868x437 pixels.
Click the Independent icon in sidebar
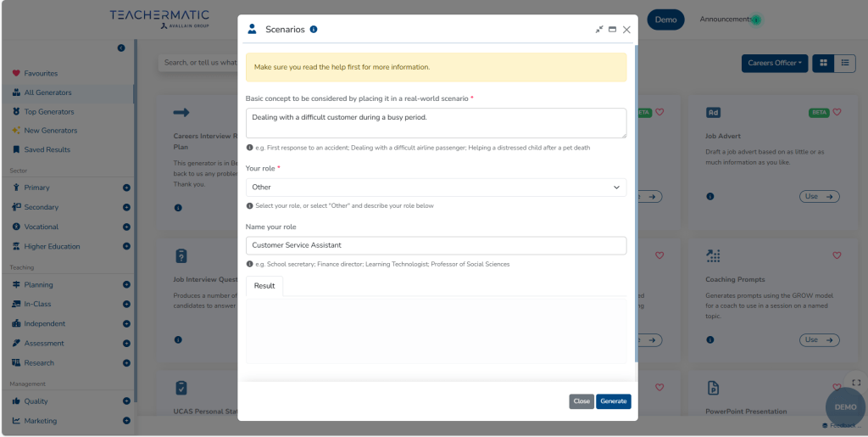[16, 323]
